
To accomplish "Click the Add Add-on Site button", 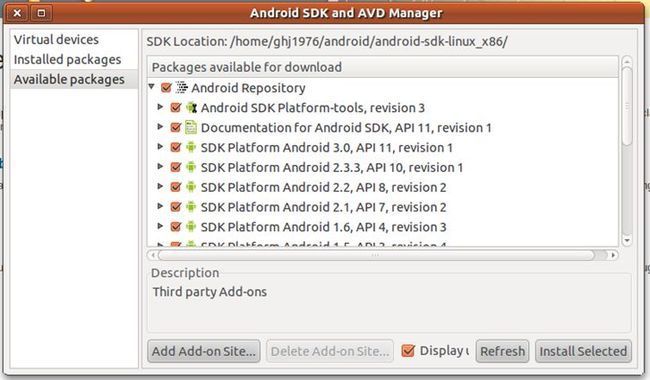I will click(x=204, y=351).
